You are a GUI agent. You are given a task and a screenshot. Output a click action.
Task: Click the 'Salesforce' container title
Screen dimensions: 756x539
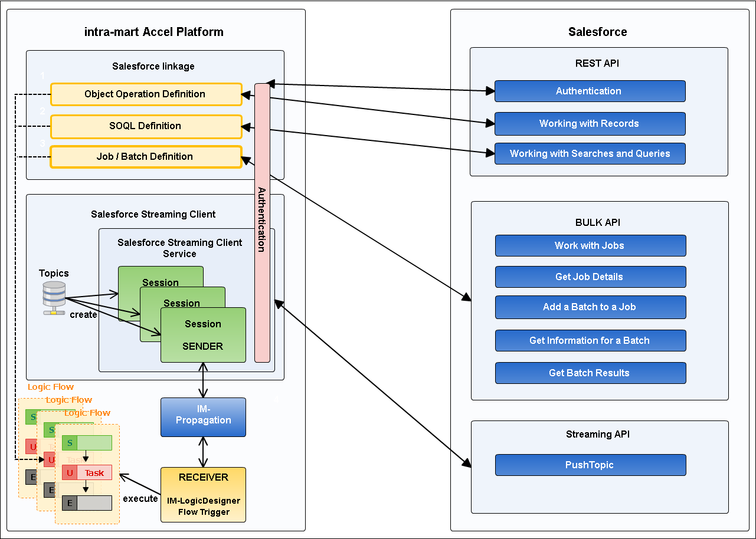point(597,32)
